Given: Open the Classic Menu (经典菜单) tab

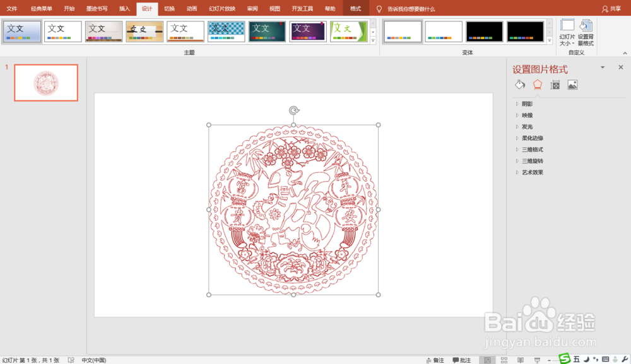Looking at the screenshot, I should tap(42, 8).
